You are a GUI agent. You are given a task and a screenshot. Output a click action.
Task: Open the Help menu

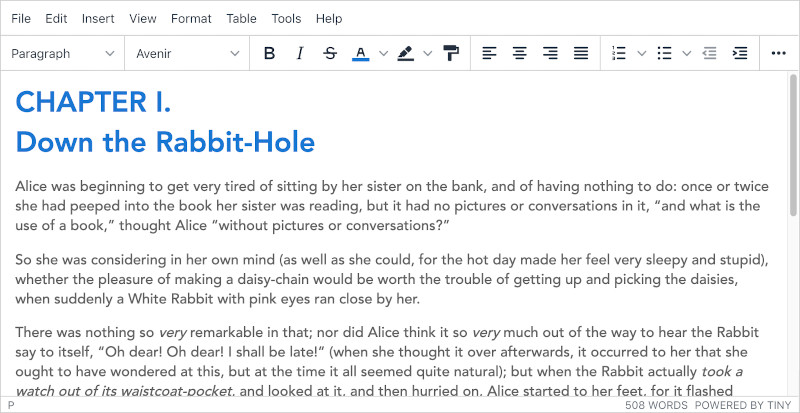click(x=329, y=19)
